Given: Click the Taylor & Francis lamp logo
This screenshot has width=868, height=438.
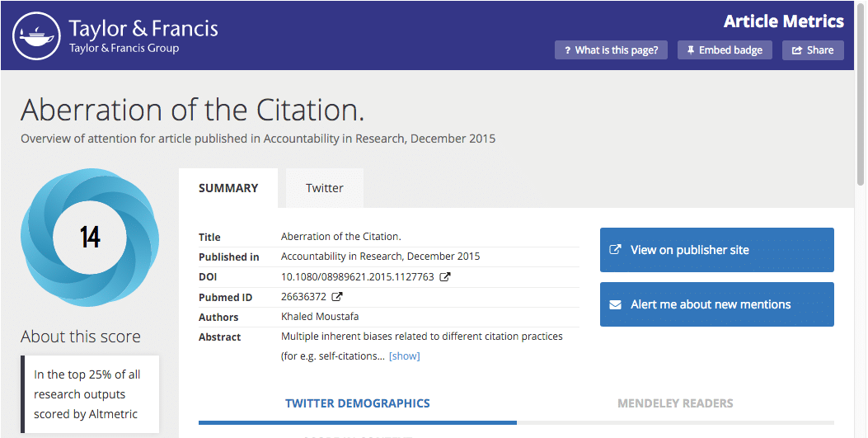Looking at the screenshot, I should coord(36,35).
